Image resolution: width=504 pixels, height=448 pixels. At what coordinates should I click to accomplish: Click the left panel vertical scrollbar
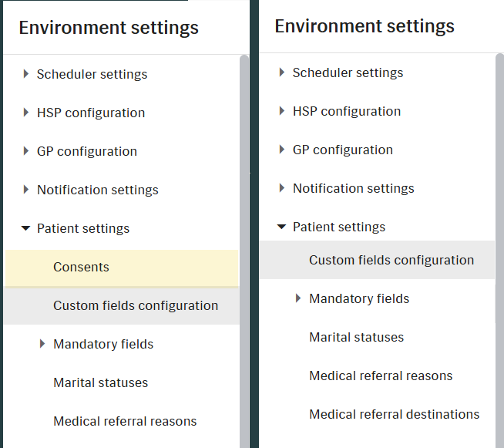pos(244,251)
